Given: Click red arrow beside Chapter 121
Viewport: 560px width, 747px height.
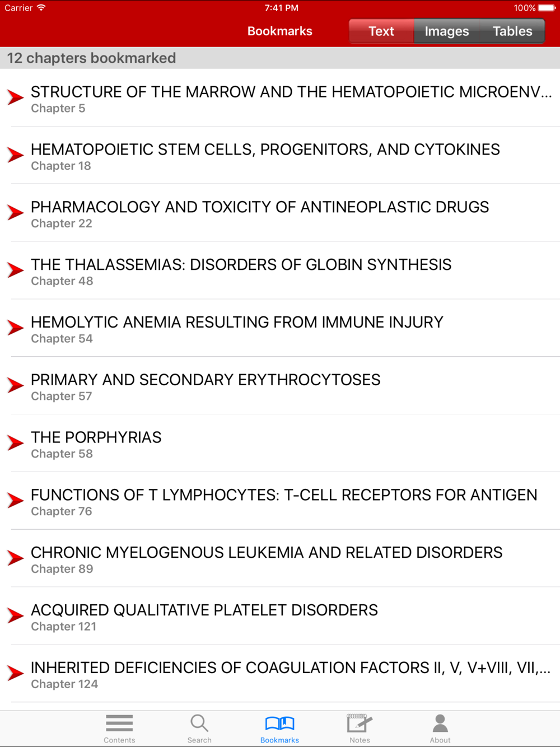Looking at the screenshot, I should (16, 615).
